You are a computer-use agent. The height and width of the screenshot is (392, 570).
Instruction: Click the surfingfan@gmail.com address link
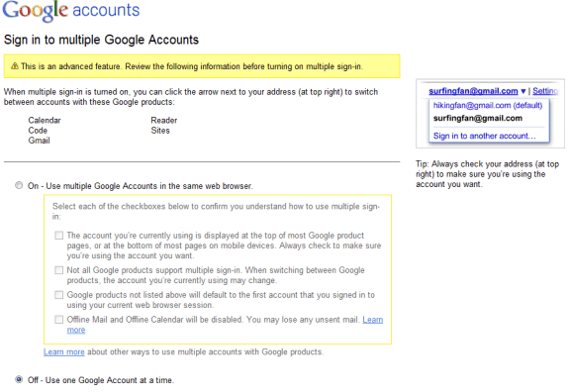coord(473,91)
